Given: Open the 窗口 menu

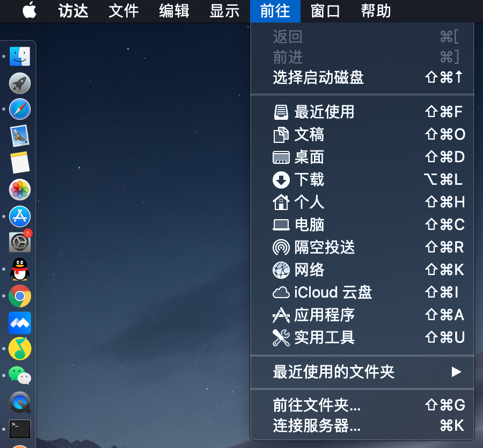Looking at the screenshot, I should (325, 11).
